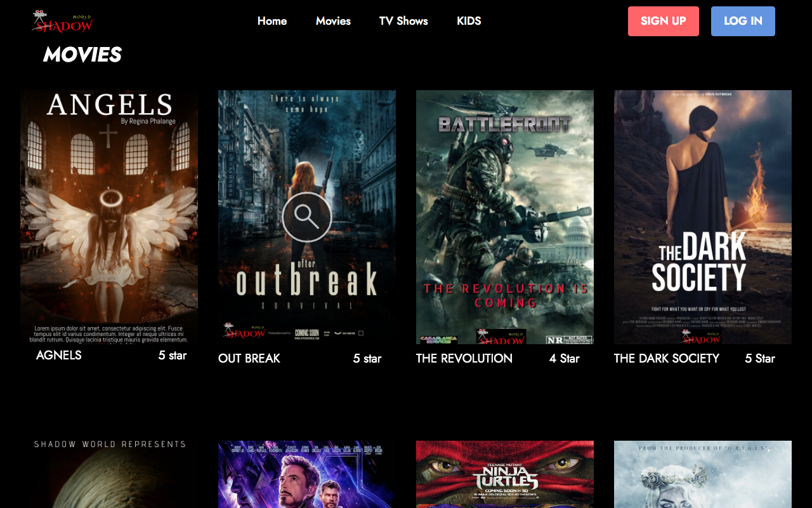Screen dimensions: 812x508
Task: Click the 5 star rating under Angels
Action: [173, 355]
